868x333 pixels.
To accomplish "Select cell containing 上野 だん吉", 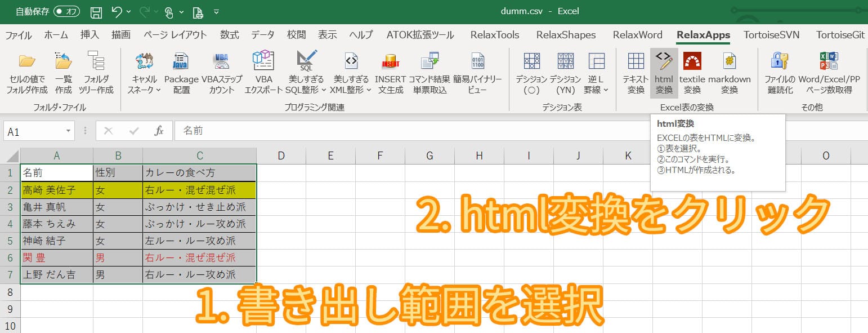I will pos(57,275).
